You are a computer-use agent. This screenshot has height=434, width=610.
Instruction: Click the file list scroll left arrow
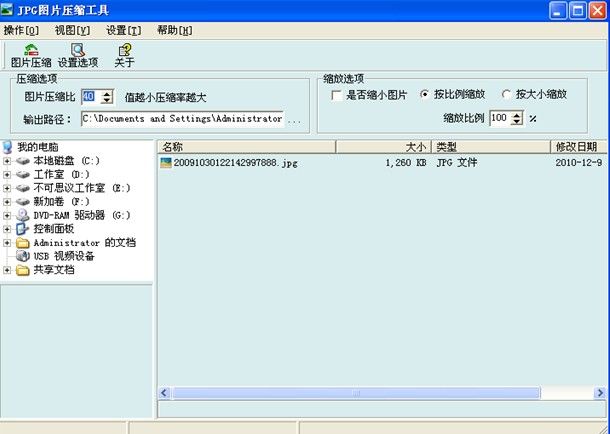164,393
